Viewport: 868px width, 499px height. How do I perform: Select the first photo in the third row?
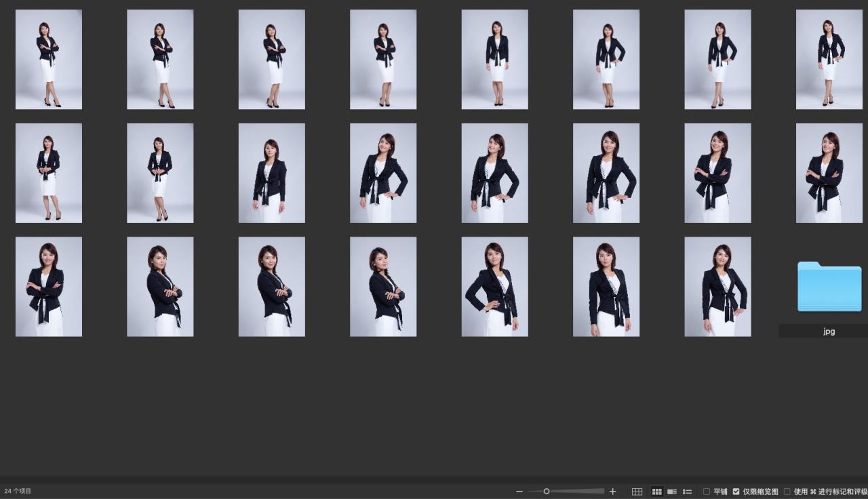point(49,286)
